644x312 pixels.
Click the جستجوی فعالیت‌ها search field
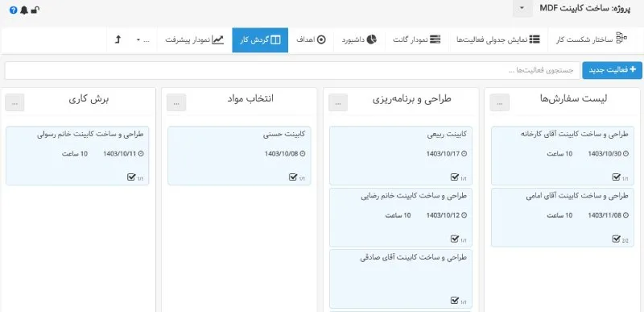[x=292, y=70]
